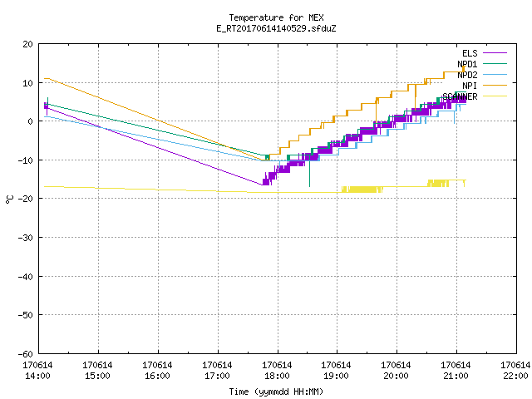Viewport: 532px width, 399px height.
Task: Click the x-axis label 170614 20:00
Action: click(396, 371)
